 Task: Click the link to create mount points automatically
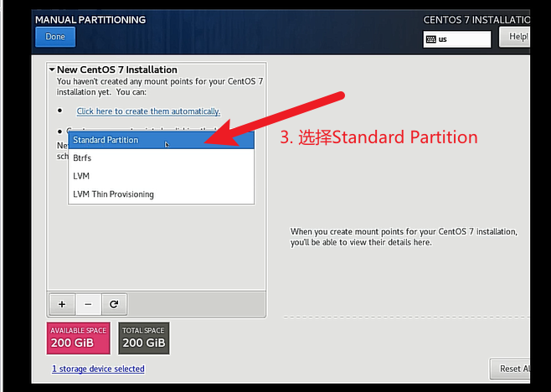148,111
